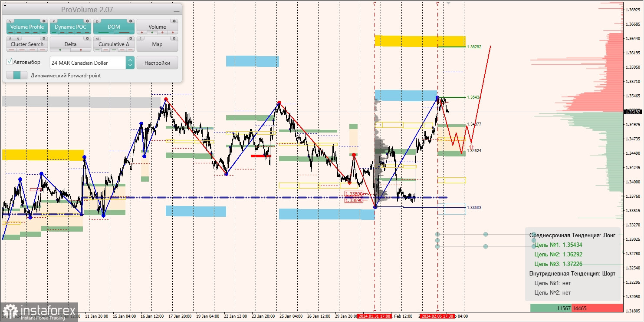The width and height of the screenshot is (644, 322).
Task: Toggle the Delta indicator
Action: tap(70, 44)
